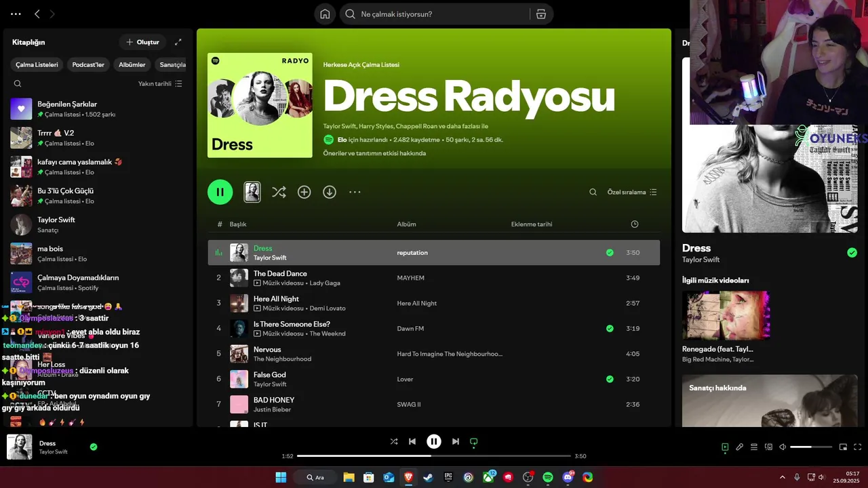
Task: Select the Albümler filter chip
Action: pyautogui.click(x=132, y=65)
